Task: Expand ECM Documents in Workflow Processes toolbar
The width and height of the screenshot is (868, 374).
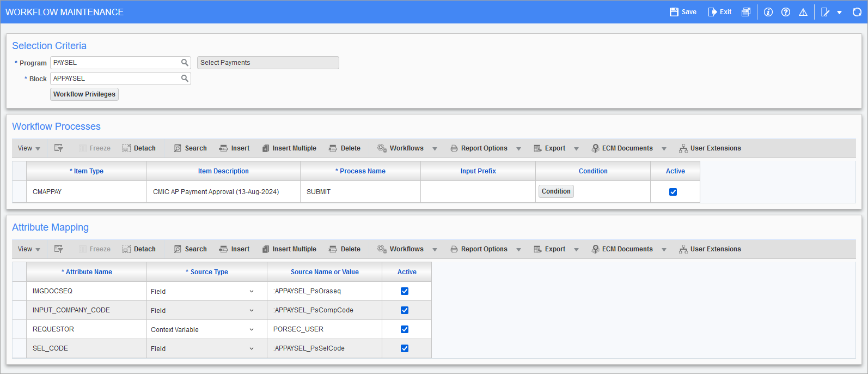Action: pos(664,149)
